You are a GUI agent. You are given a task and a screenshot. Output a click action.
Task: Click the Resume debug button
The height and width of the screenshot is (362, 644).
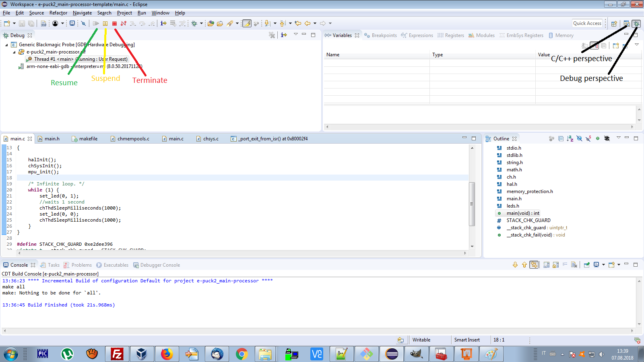coord(96,23)
